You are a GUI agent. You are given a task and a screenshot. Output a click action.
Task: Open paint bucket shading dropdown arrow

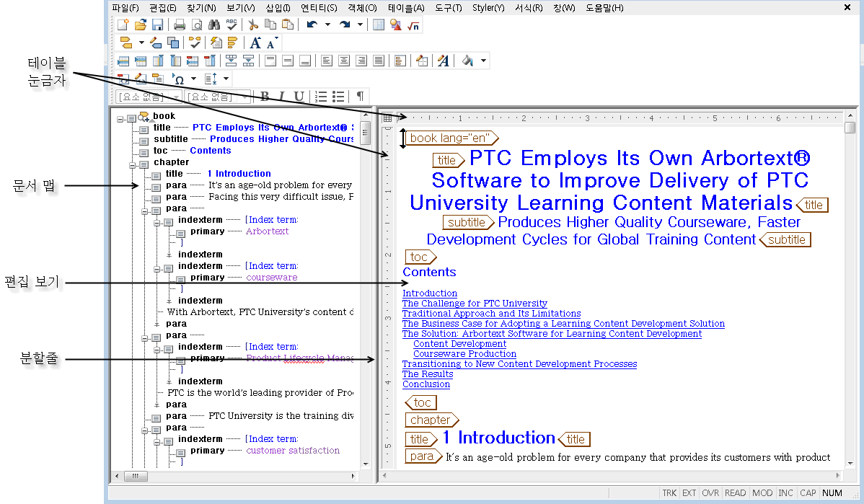pyautogui.click(x=483, y=61)
